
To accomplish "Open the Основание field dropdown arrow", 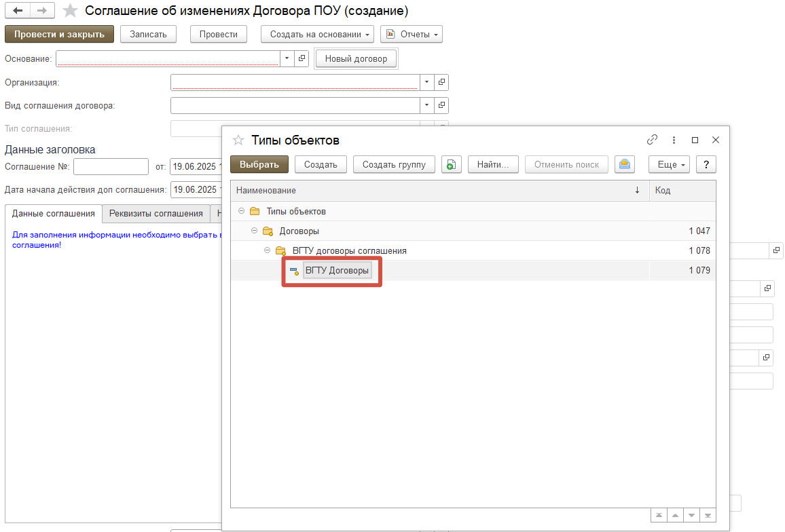I will point(287,59).
